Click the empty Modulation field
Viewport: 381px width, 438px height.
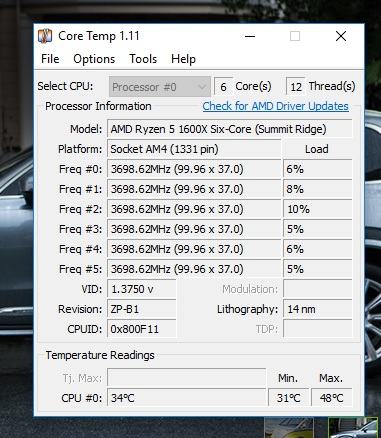pyautogui.click(x=318, y=289)
